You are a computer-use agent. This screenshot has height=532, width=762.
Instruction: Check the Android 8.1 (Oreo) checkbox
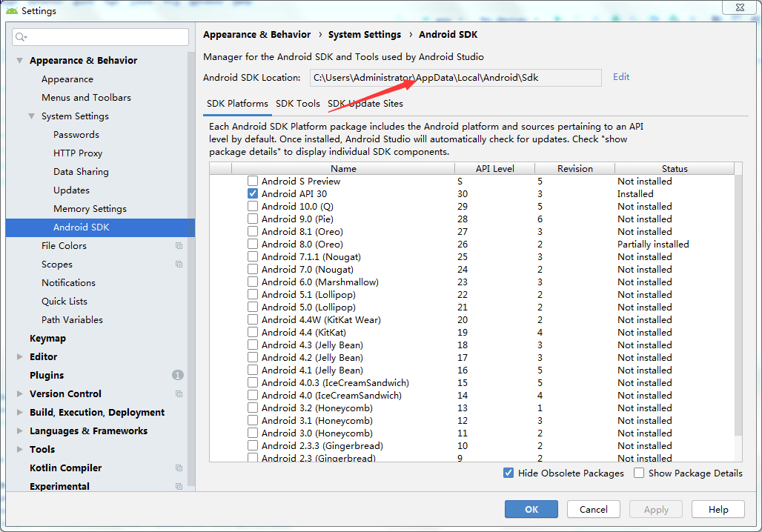coord(253,231)
